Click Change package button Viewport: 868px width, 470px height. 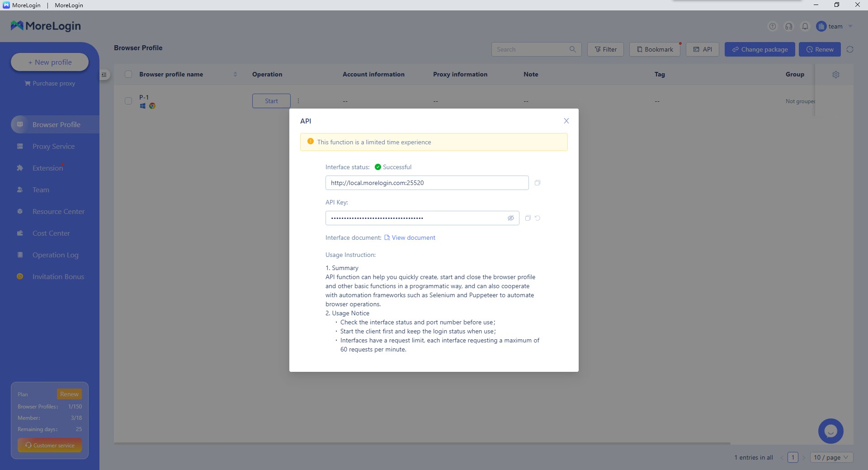coord(759,49)
